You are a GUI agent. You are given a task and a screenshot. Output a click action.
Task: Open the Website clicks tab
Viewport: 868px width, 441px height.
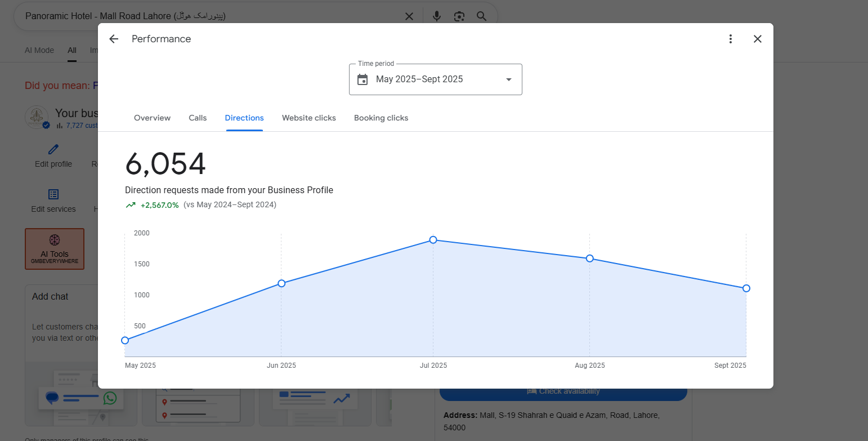pyautogui.click(x=308, y=118)
